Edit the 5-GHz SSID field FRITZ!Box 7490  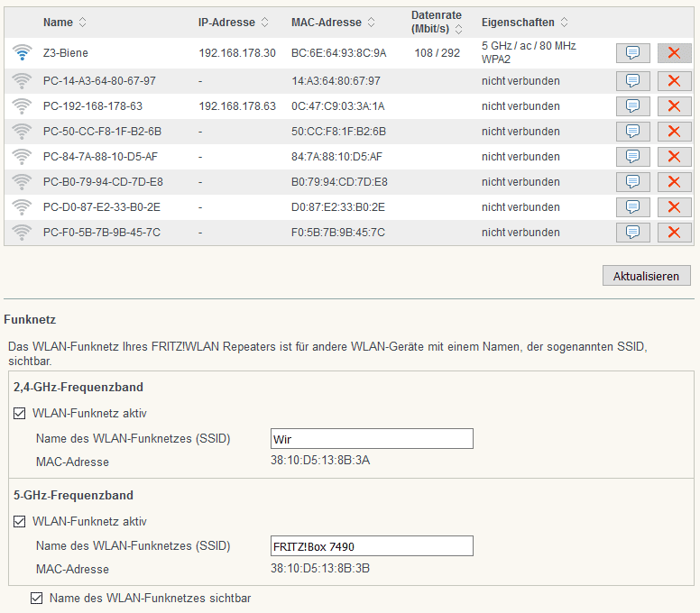coord(372,546)
